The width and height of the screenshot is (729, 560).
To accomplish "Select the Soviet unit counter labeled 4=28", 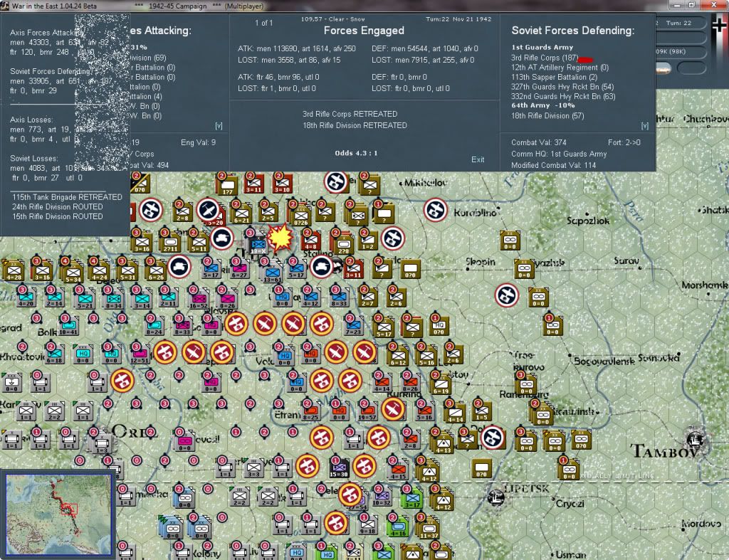I will [14, 271].
